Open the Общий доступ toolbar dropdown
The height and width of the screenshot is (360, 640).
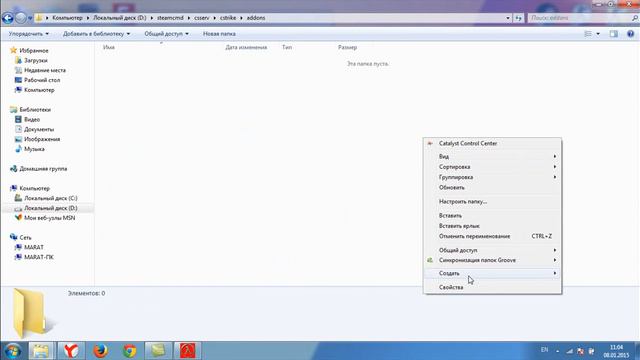[166, 34]
